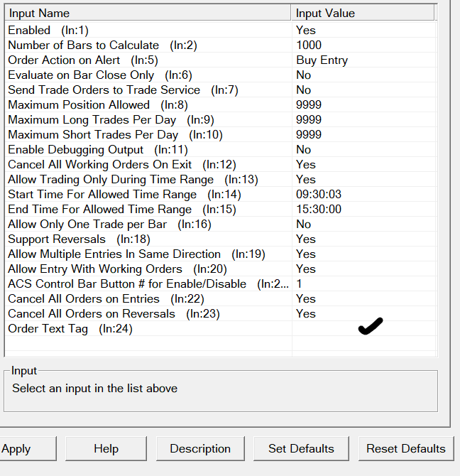The image size is (460, 476).
Task: Open the Order Action on Alert value
Action: 322,60
